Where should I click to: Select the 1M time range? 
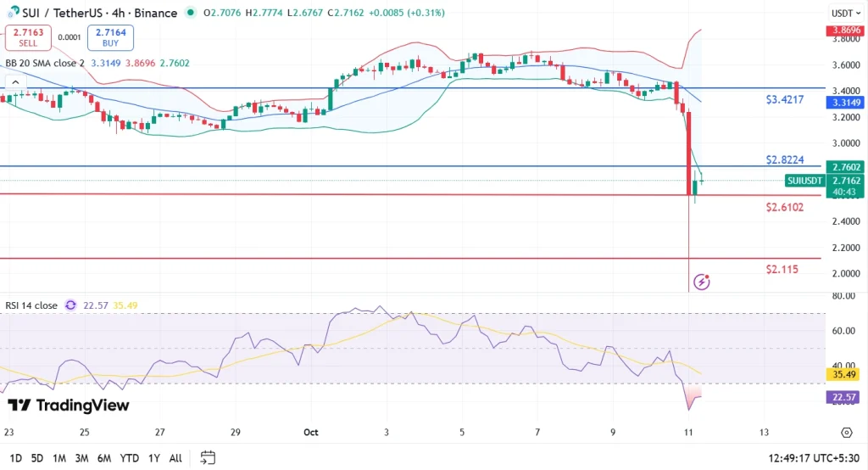pyautogui.click(x=59, y=458)
